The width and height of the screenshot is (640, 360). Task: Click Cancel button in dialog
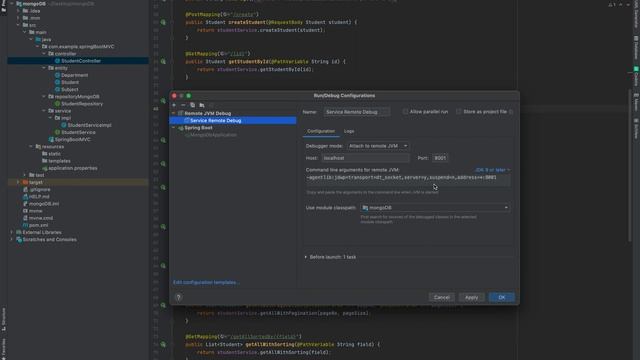pos(442,298)
